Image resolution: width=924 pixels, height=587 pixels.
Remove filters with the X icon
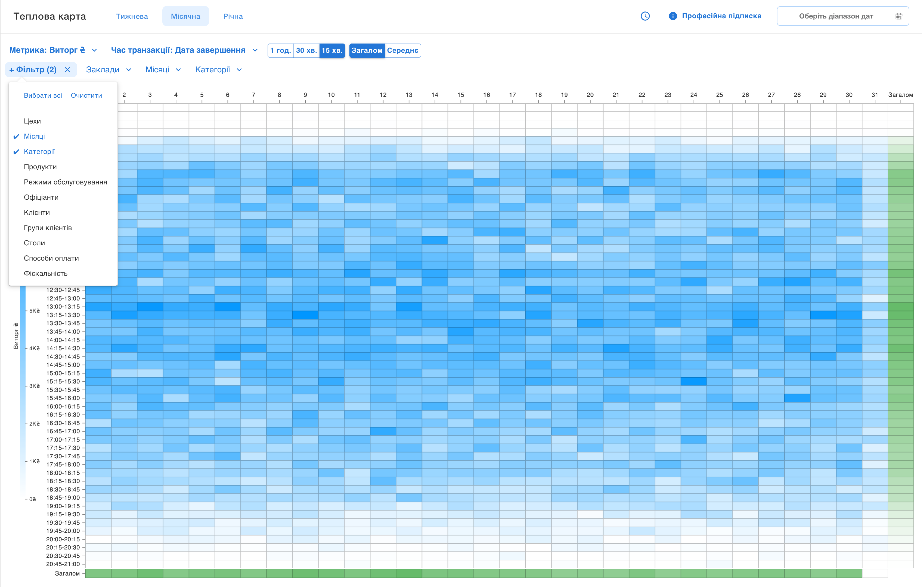67,70
